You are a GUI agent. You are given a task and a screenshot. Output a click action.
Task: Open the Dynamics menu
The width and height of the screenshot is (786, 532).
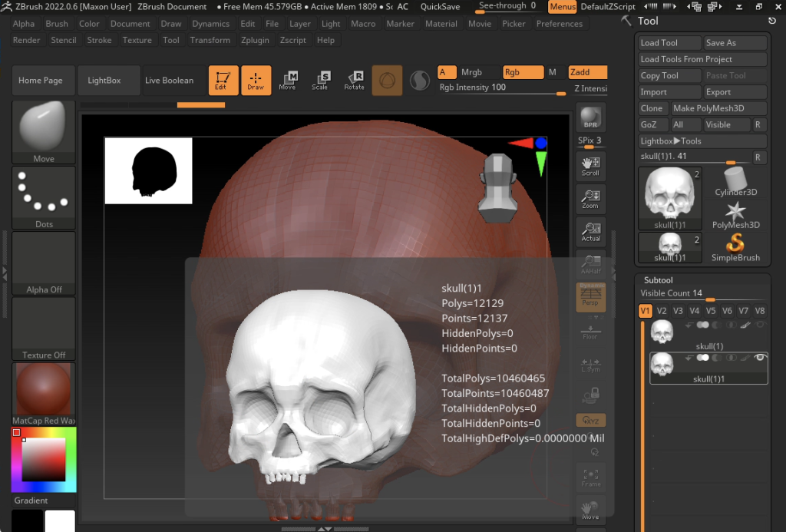click(x=210, y=24)
